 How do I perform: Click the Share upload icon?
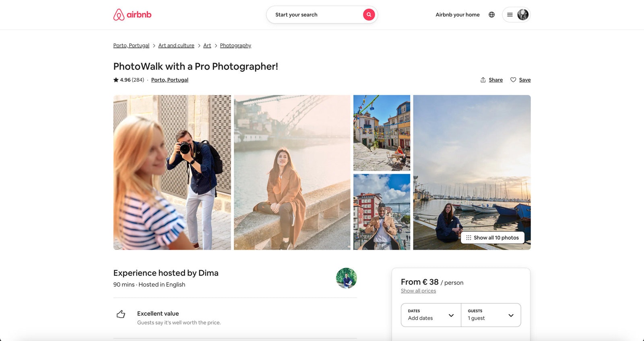point(483,80)
